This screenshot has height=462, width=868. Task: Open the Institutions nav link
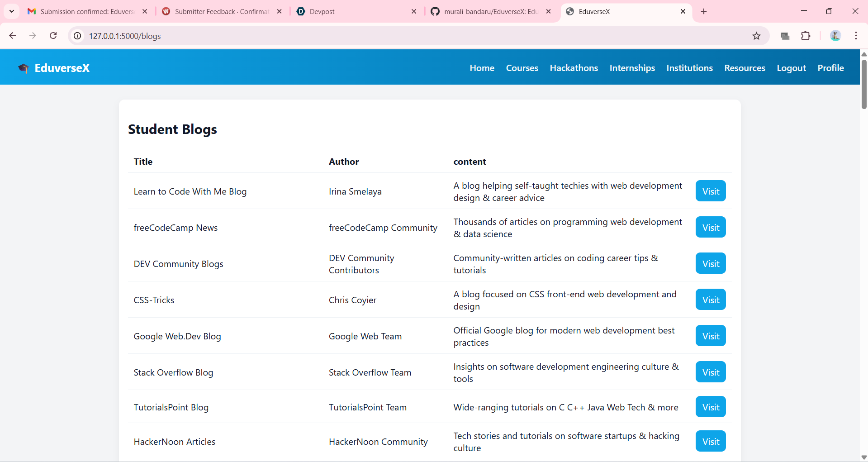(x=689, y=68)
